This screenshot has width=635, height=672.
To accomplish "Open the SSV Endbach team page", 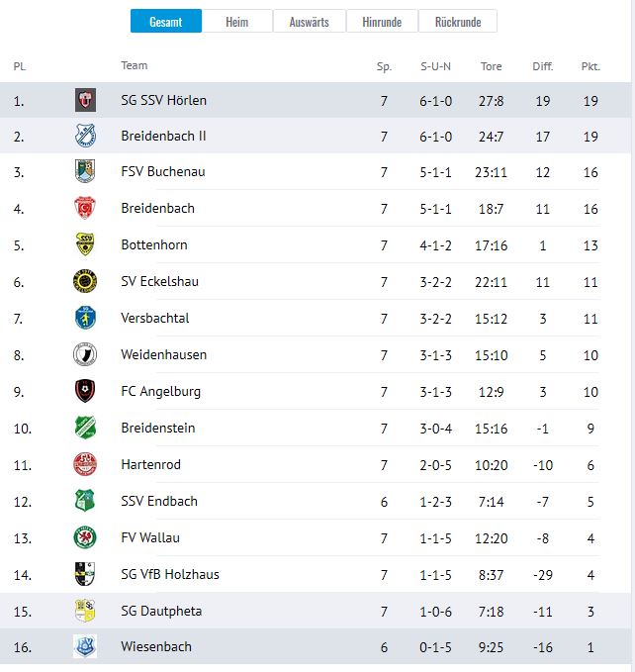I will 159,501.
